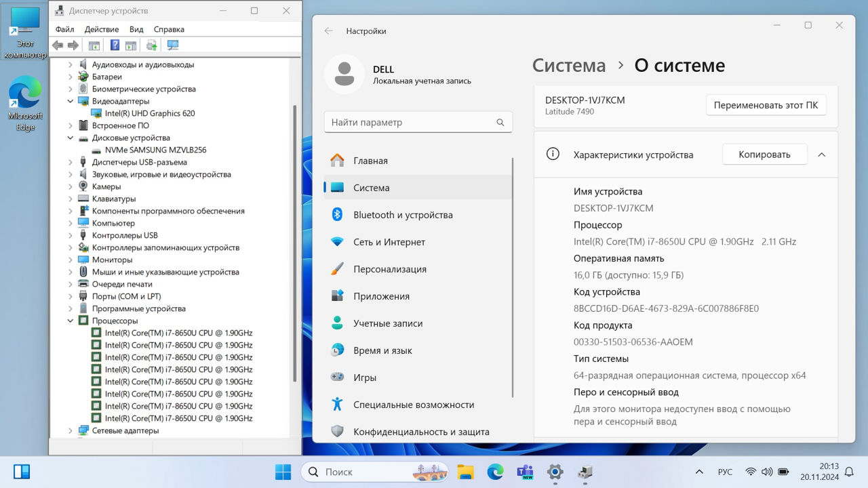868x488 pixels.
Task: Go back using Settings window back arrow
Action: point(329,31)
